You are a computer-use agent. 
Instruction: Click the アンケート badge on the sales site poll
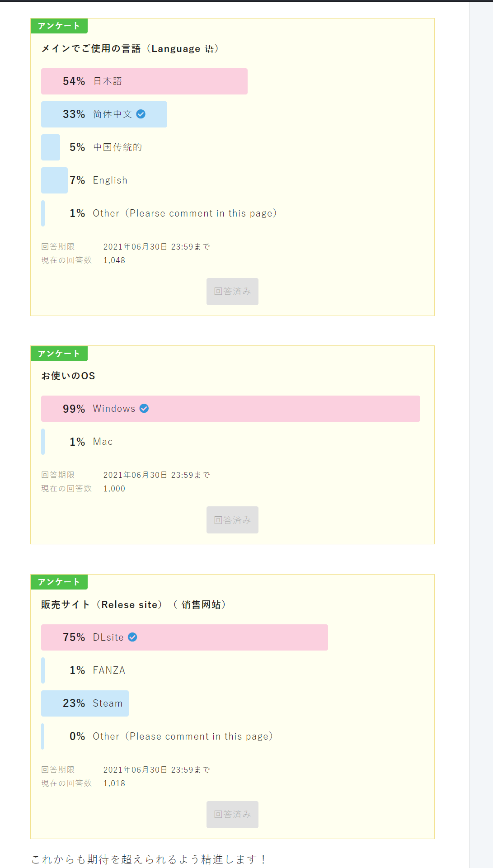tap(59, 582)
